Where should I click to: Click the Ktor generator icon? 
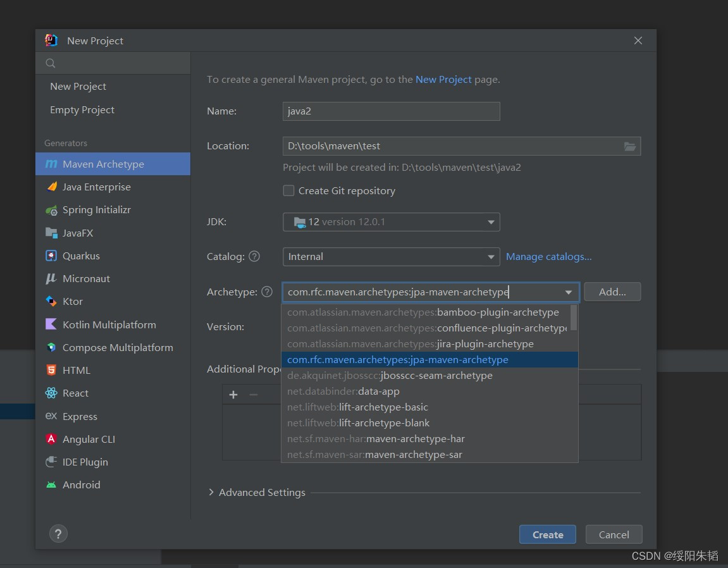coord(51,302)
